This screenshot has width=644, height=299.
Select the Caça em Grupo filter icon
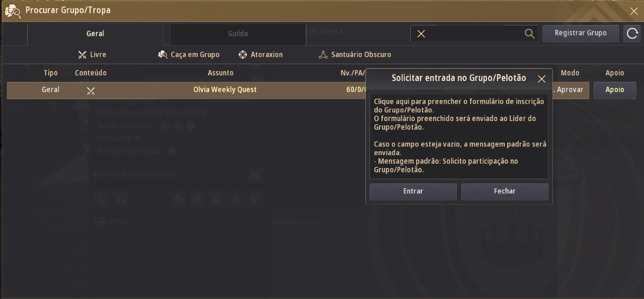pyautogui.click(x=163, y=55)
